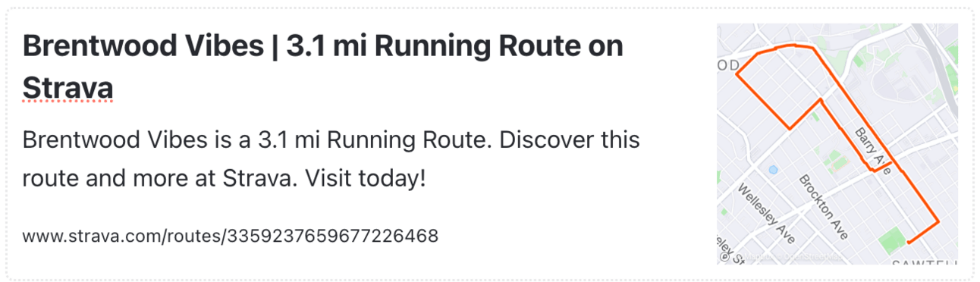Click the underlined word Strava in title
This screenshot has width=980, height=282.
(68, 86)
